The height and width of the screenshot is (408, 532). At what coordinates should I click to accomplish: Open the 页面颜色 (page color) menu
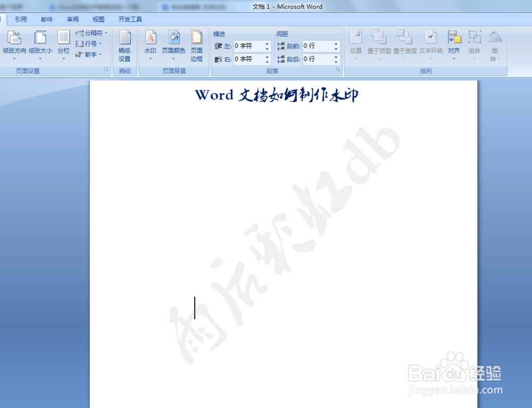tap(173, 45)
